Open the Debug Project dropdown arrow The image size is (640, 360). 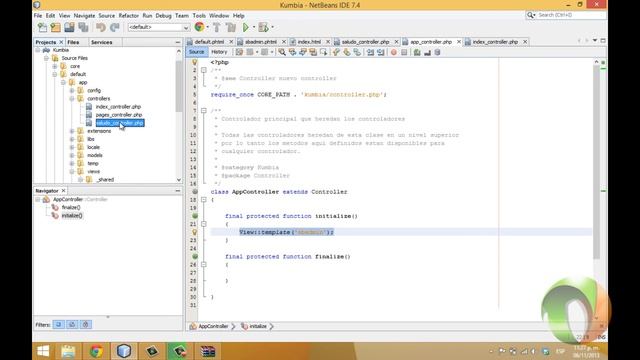coord(272,27)
